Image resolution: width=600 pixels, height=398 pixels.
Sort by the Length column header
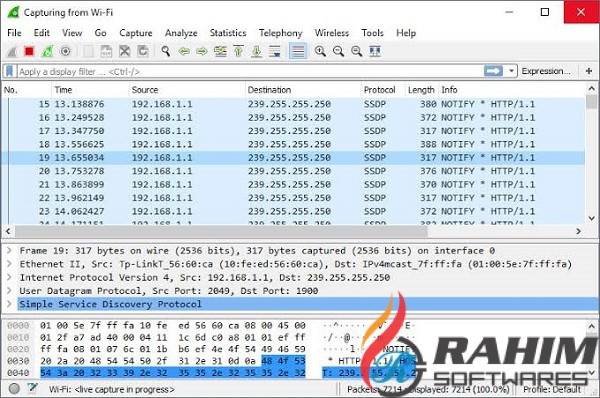pyautogui.click(x=422, y=90)
